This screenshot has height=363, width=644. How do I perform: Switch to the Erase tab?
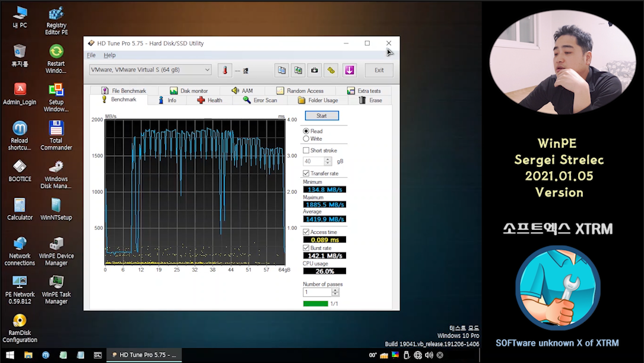pyautogui.click(x=370, y=100)
